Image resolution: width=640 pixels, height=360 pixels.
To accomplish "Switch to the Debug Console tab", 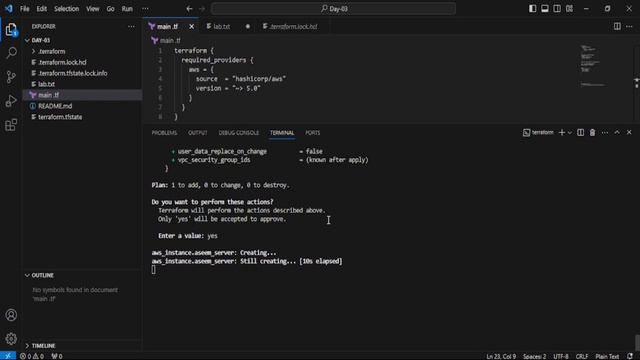I will [239, 133].
